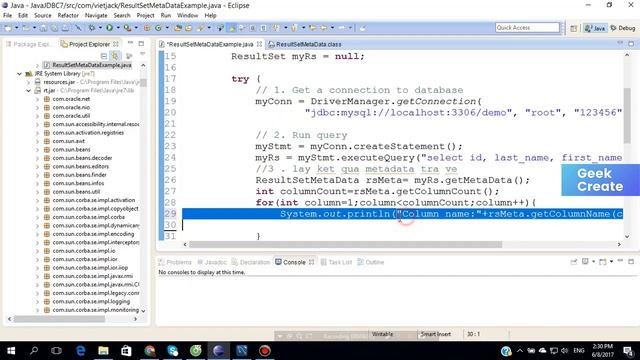This screenshot has height=360, width=640.
Task: Click Display Selected Console icon
Action: coord(585,262)
